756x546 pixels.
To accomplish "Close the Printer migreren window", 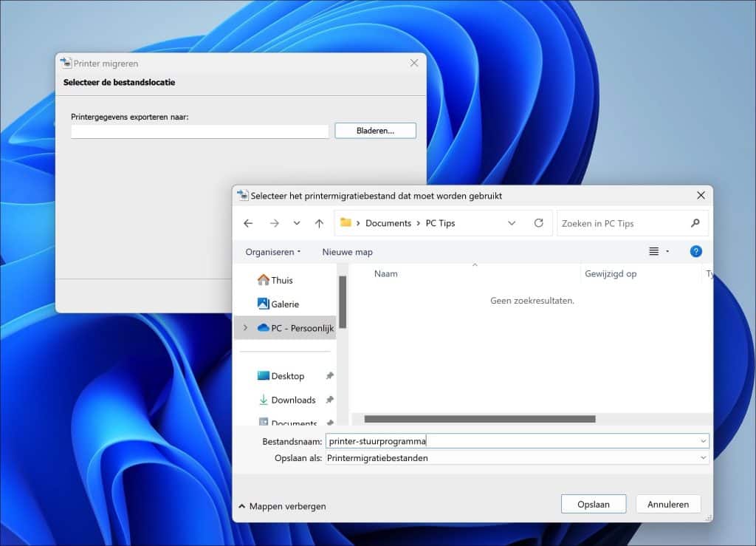I will pos(413,64).
